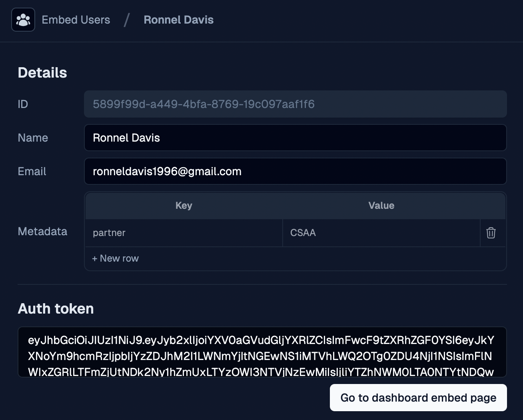
Task: Focus the Email input field
Action: pyautogui.click(x=295, y=172)
